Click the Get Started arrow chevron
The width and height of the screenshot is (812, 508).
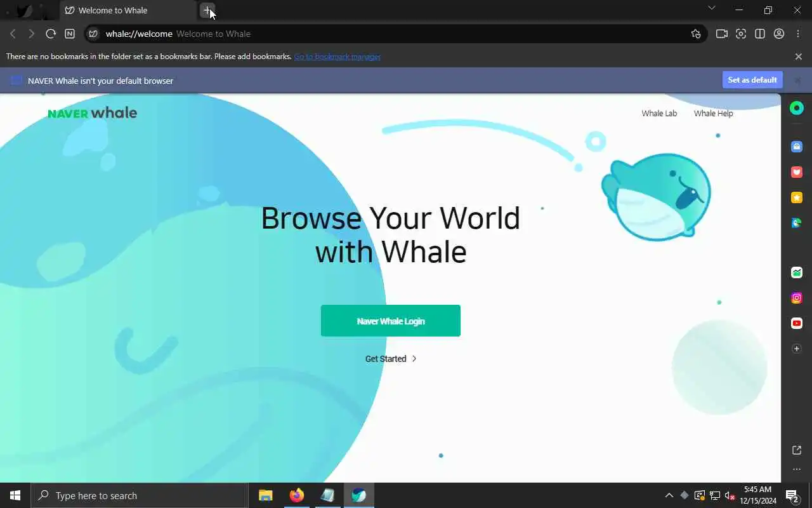(x=414, y=359)
